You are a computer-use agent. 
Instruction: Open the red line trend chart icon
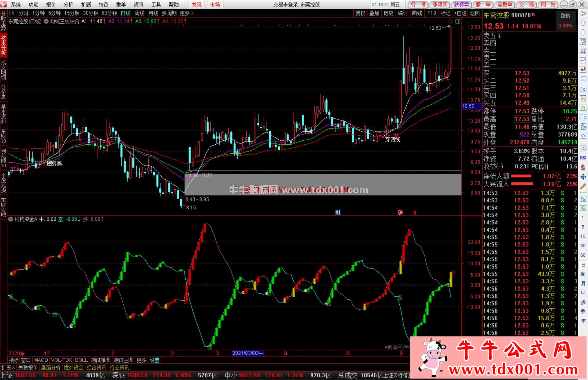[x=583, y=60]
